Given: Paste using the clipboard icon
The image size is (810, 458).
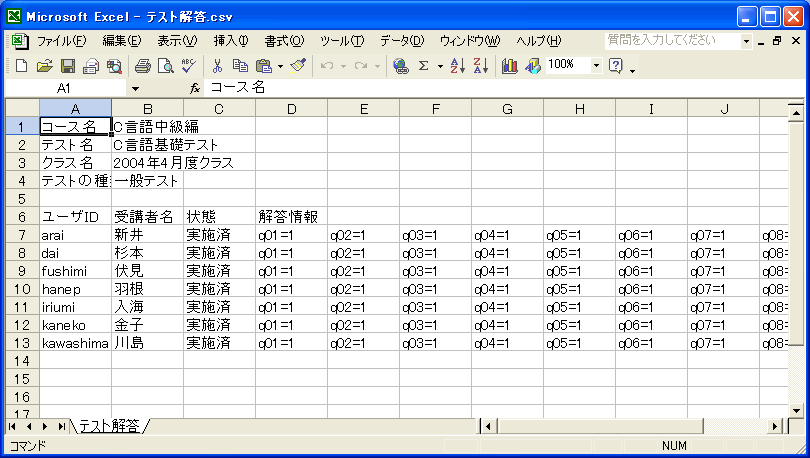Looking at the screenshot, I should pyautogui.click(x=264, y=66).
